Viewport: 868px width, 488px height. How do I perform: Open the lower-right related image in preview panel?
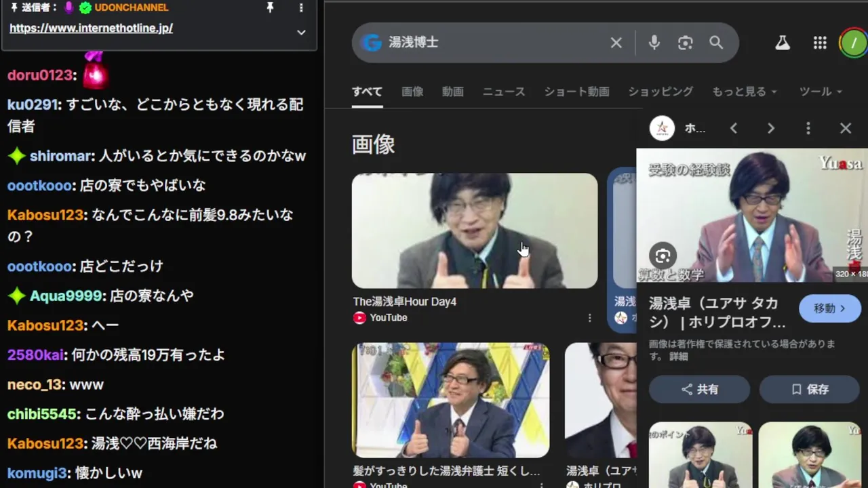click(810, 455)
